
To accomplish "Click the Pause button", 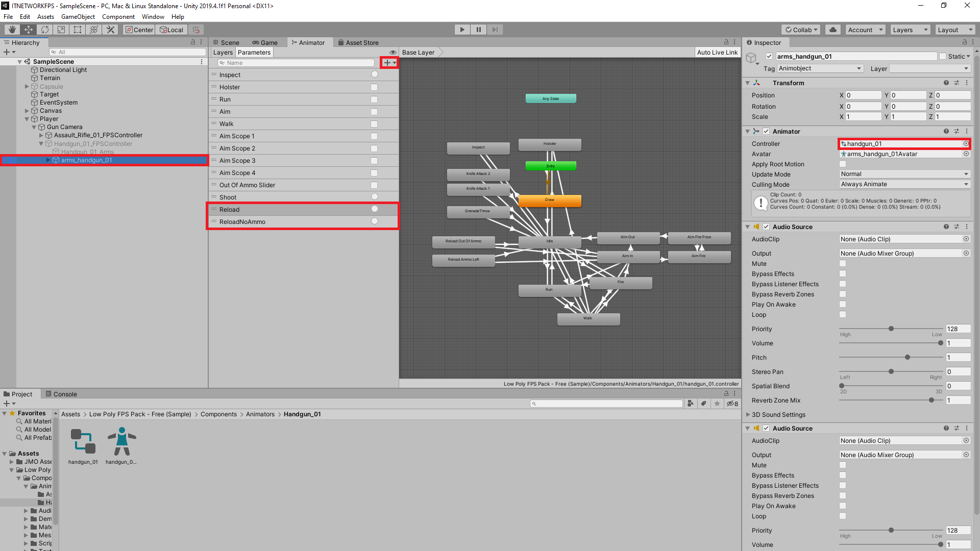I will click(x=478, y=30).
